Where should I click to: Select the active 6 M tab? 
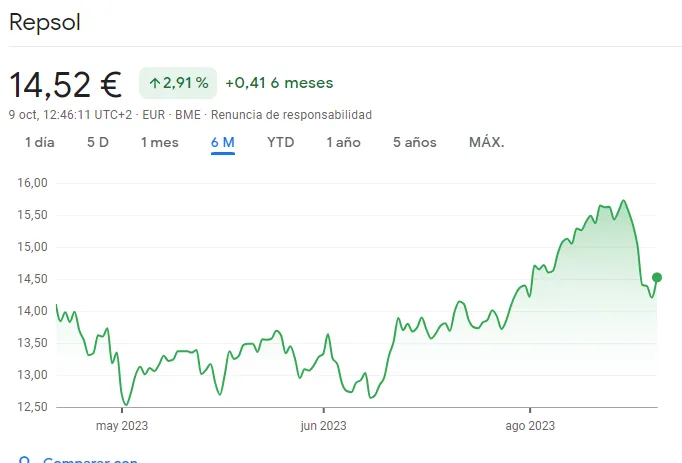pos(222,142)
